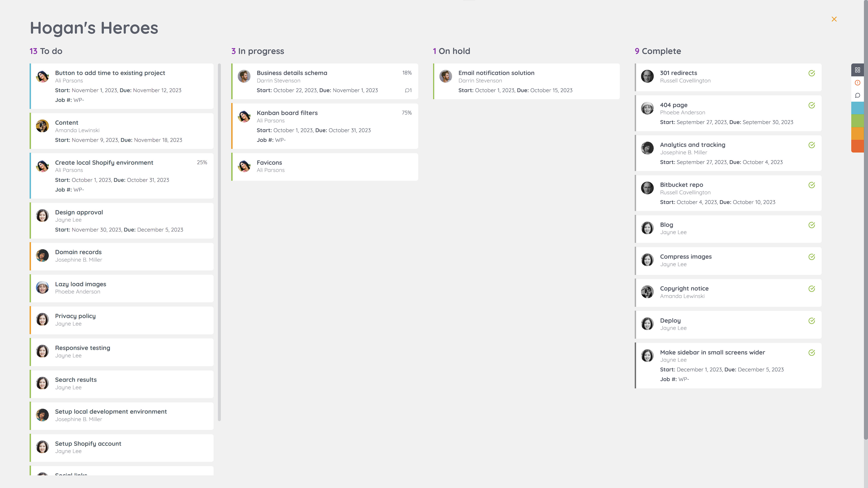Click the board grid view icon in sidebar
The image size is (868, 488).
pyautogui.click(x=858, y=70)
